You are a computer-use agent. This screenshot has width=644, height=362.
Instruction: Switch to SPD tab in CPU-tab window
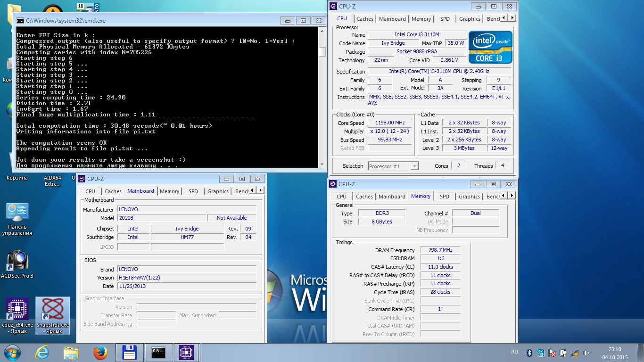pos(445,19)
